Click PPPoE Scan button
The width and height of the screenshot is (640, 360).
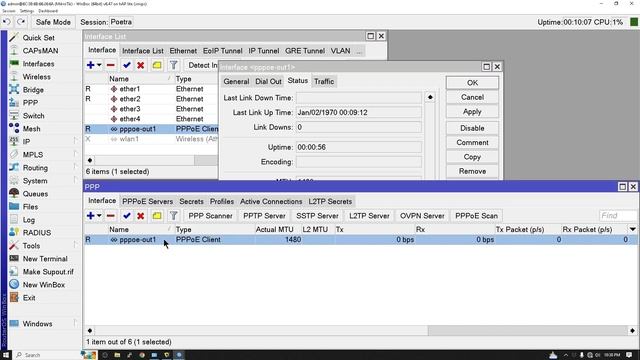(476, 216)
